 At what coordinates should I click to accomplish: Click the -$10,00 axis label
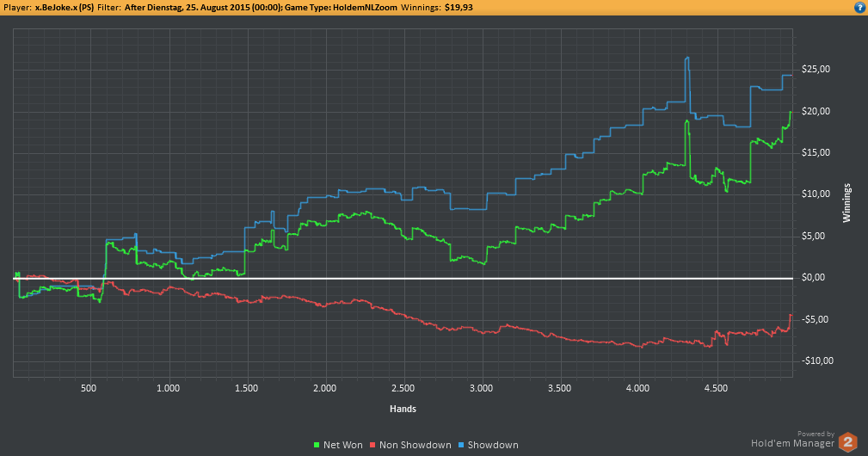pos(817,360)
